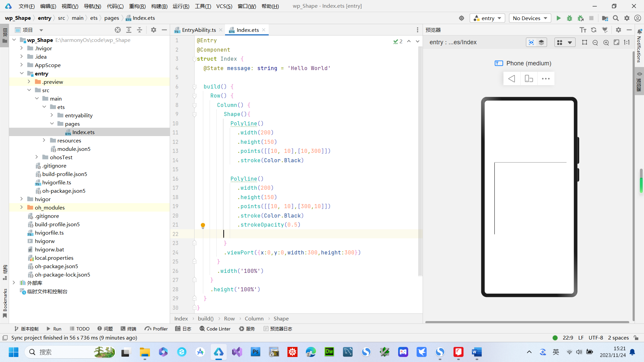The image size is (644, 362).
Task: Open previewer settings gear
Action: [619, 30]
